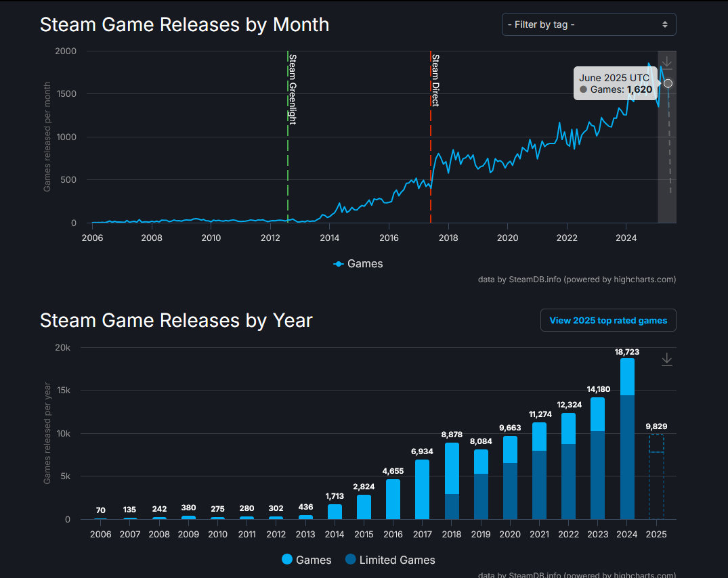Click the dark blue Limited Games legend swatch
The width and height of the screenshot is (728, 578).
(x=351, y=560)
